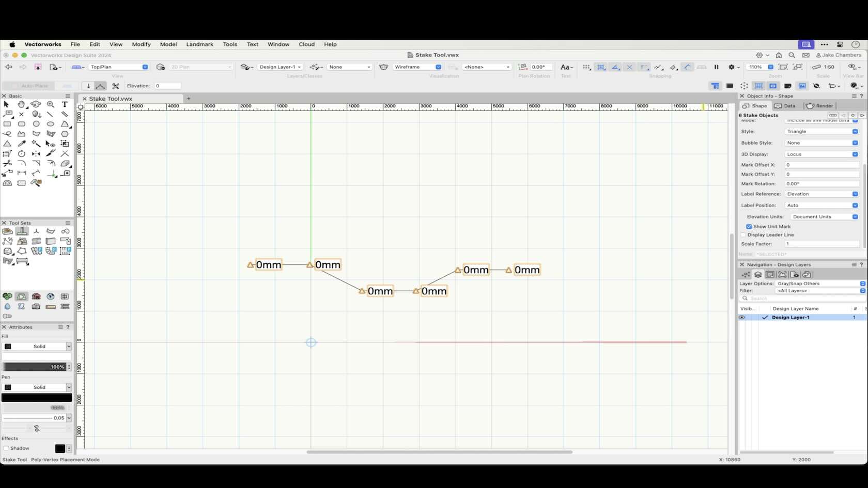868x488 pixels.
Task: Pick the Rectangle tool
Action: point(7,124)
